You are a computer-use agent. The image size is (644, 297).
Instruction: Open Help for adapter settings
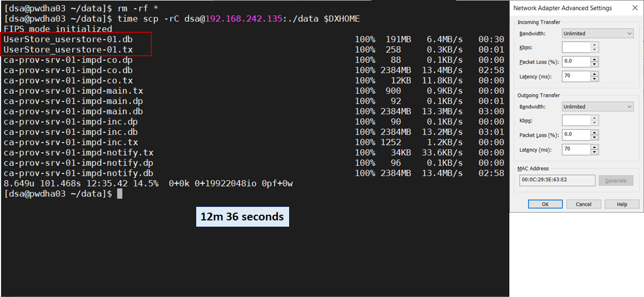click(x=622, y=204)
